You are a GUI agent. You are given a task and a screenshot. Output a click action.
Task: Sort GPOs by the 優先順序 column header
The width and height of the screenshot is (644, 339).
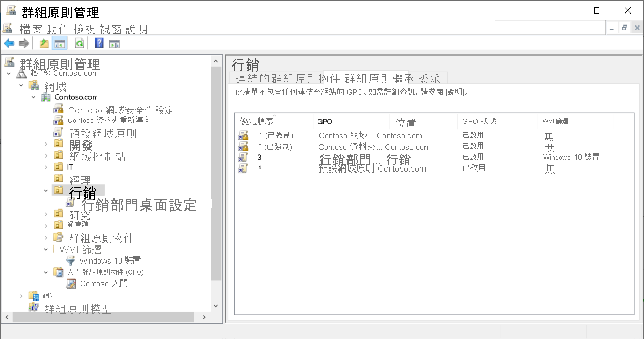point(257,121)
